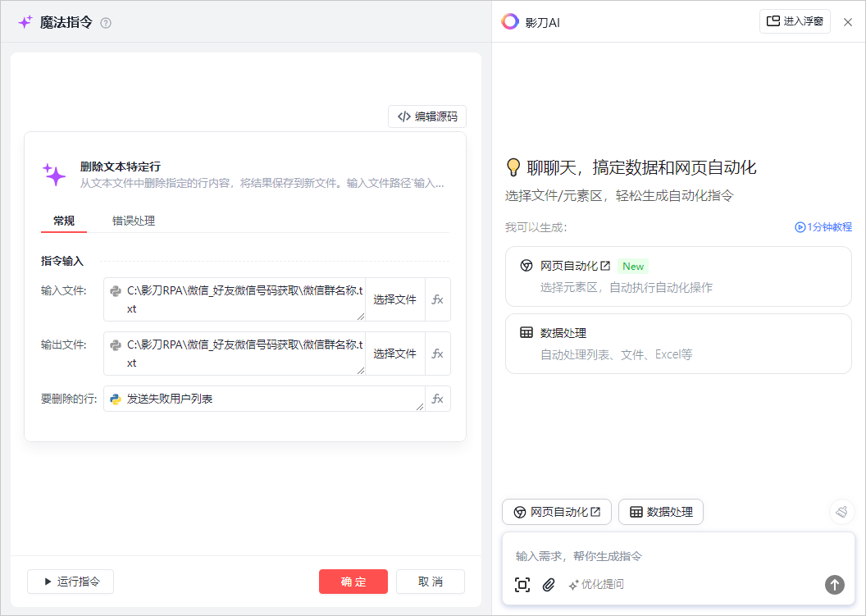Open the 1分钟教程 tutorial link
The height and width of the screenshot is (616, 866).
tap(823, 227)
